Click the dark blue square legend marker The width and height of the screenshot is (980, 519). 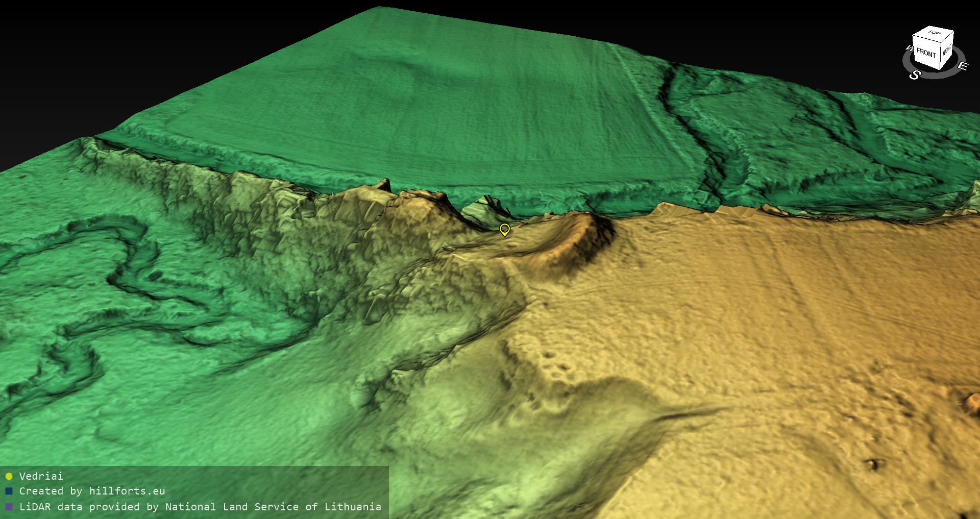click(9, 491)
